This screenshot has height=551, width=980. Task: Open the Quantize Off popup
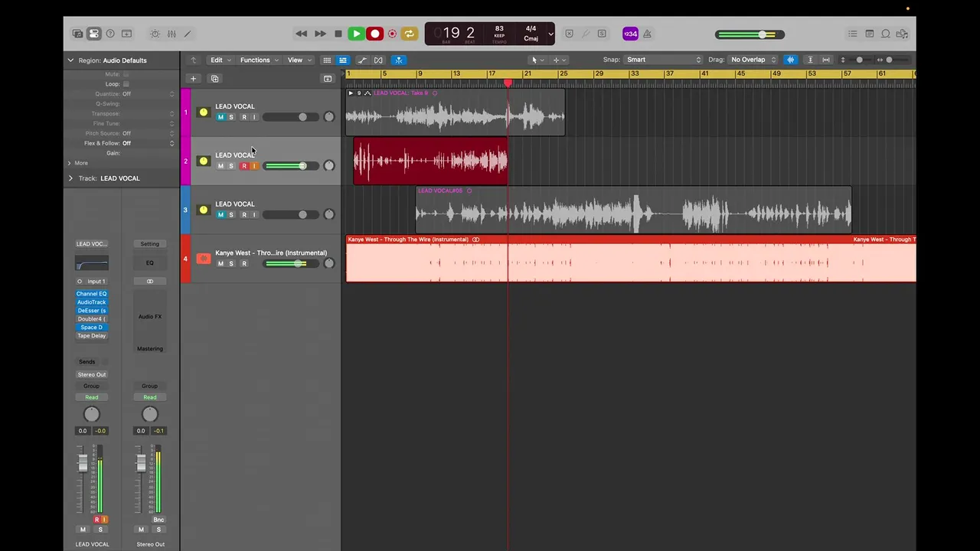click(149, 94)
